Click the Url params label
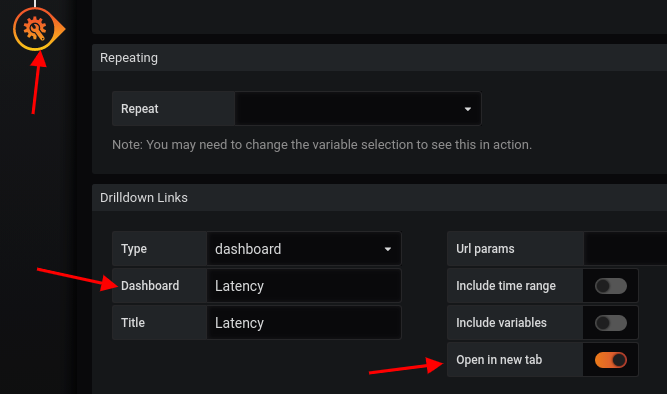The image size is (667, 394). (485, 248)
